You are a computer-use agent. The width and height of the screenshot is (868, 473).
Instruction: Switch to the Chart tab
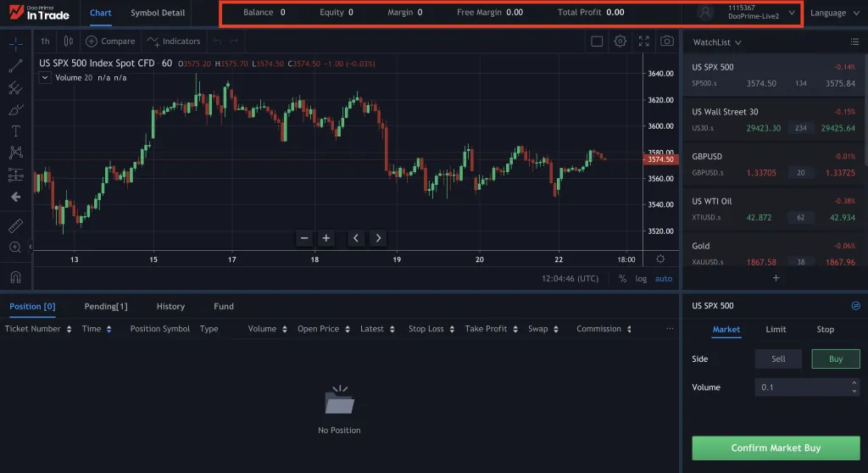point(100,13)
